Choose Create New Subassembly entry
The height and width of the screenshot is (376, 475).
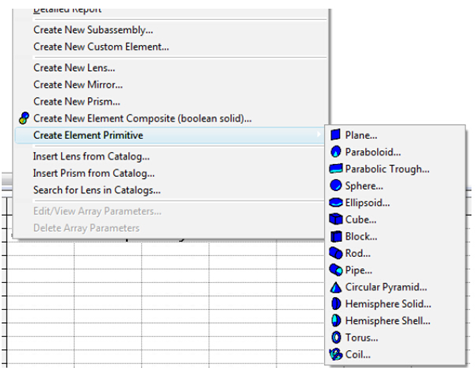click(93, 30)
